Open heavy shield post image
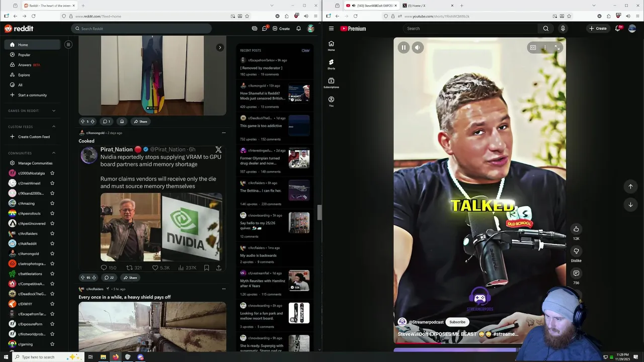 pos(152,326)
